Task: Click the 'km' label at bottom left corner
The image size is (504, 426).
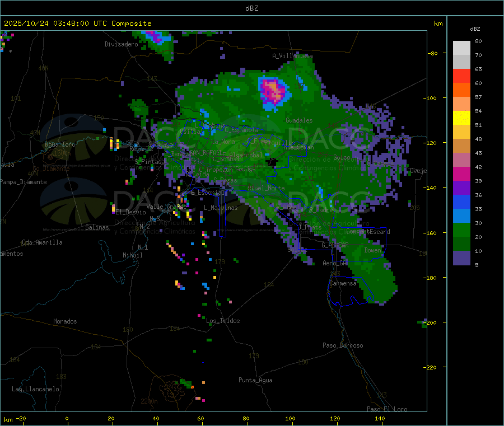Action: [8, 420]
